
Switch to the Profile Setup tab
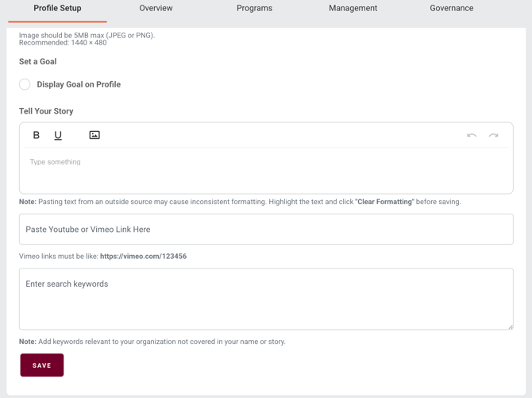[x=57, y=9]
